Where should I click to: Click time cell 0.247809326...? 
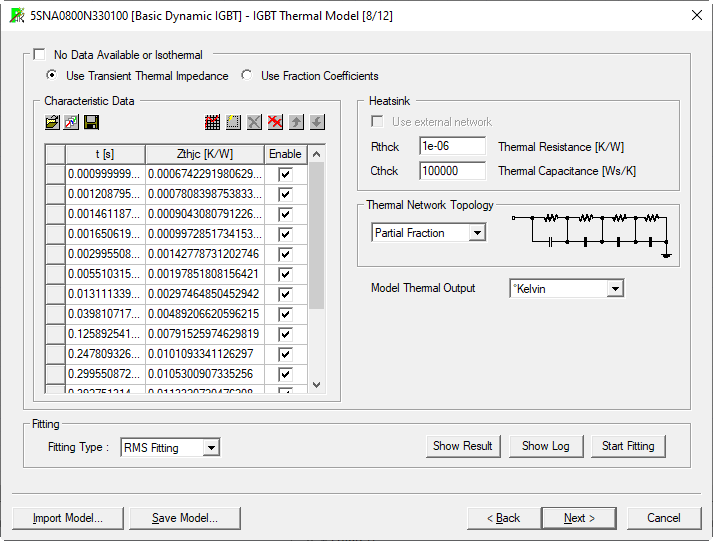[105, 354]
